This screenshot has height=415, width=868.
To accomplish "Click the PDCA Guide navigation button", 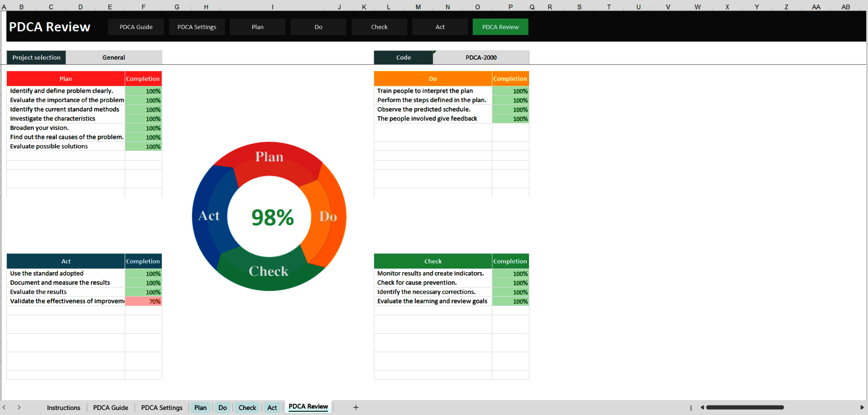I will (136, 27).
